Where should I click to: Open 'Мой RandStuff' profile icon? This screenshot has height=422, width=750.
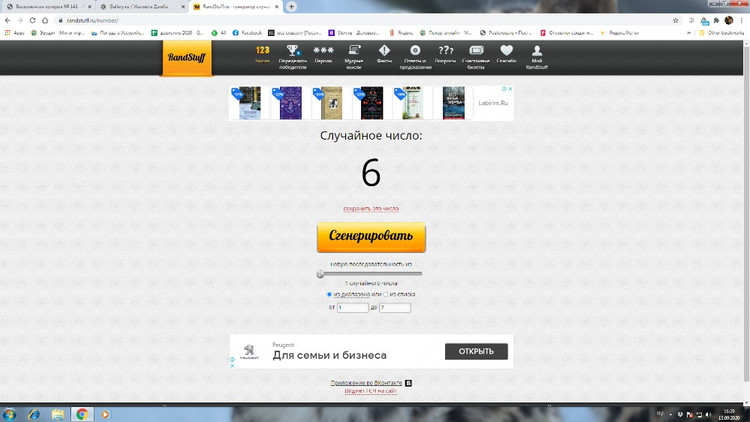click(537, 53)
